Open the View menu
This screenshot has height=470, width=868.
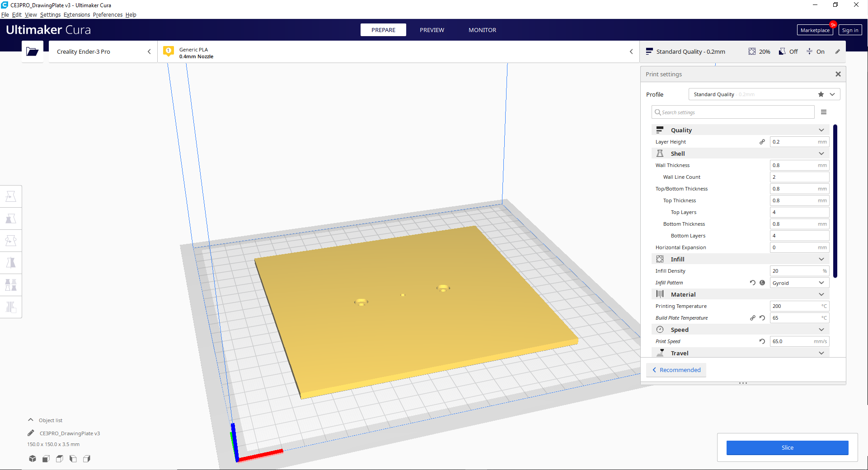tap(31, 14)
